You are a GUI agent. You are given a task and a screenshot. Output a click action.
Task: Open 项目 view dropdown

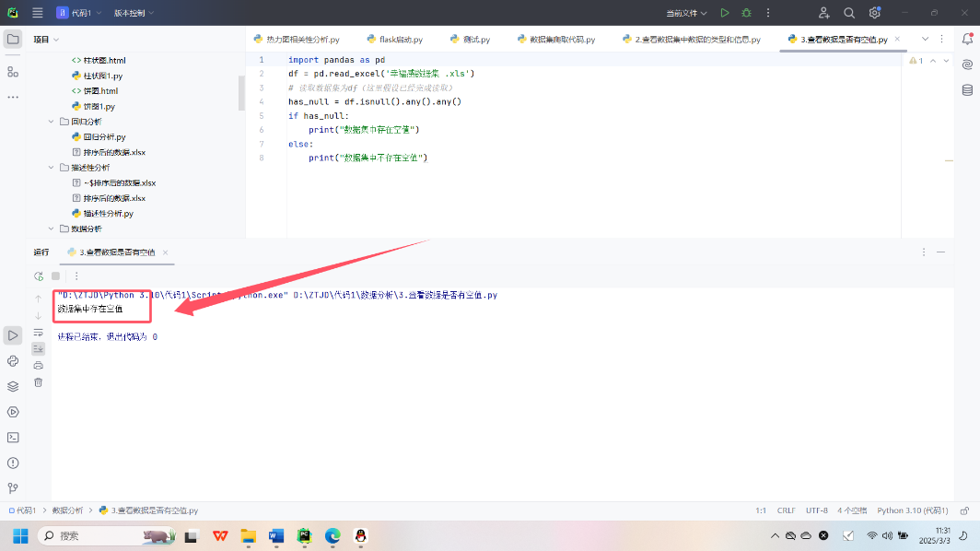[x=46, y=40]
